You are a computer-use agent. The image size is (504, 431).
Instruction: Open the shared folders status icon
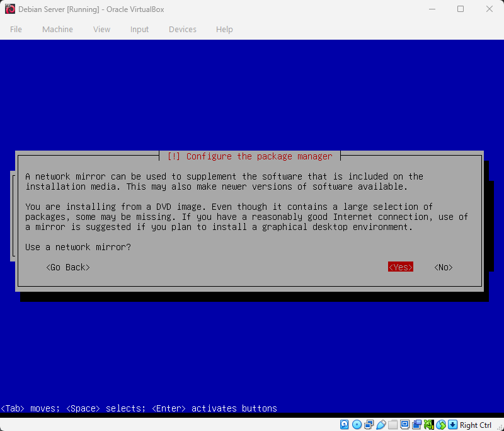[392, 424]
